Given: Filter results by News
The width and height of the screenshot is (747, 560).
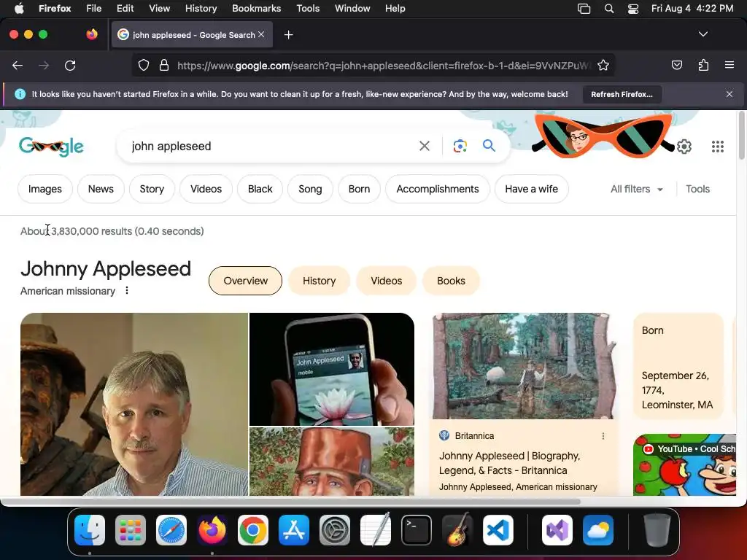Looking at the screenshot, I should (x=101, y=189).
